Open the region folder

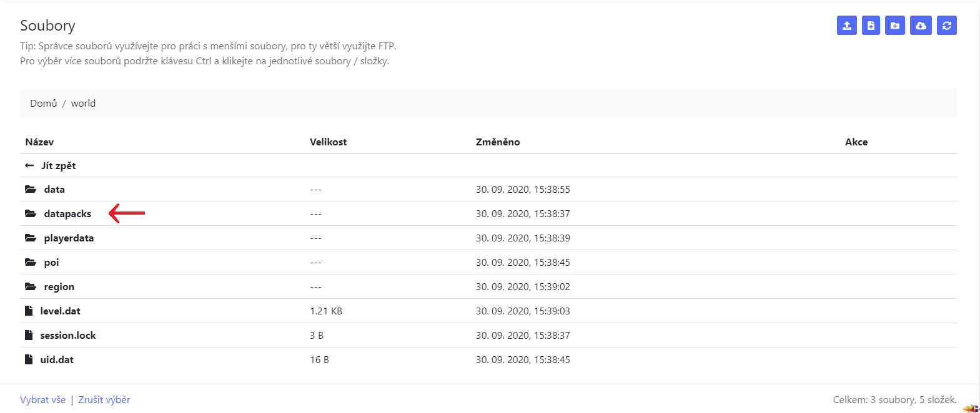click(x=59, y=286)
